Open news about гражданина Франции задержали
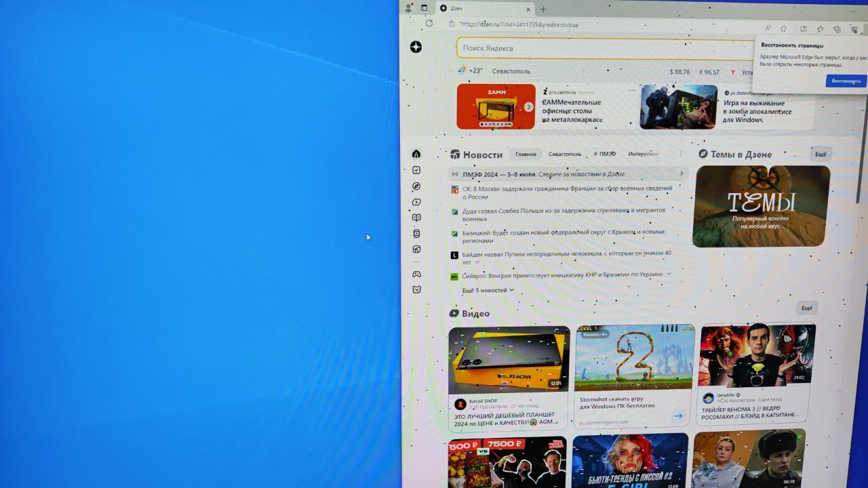Viewport: 868px width, 488px height. coord(567,192)
